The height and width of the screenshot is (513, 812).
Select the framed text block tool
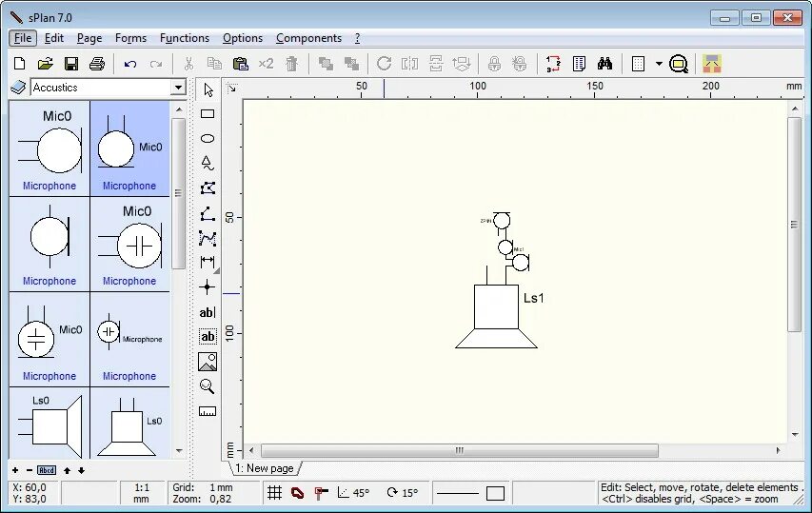point(208,337)
